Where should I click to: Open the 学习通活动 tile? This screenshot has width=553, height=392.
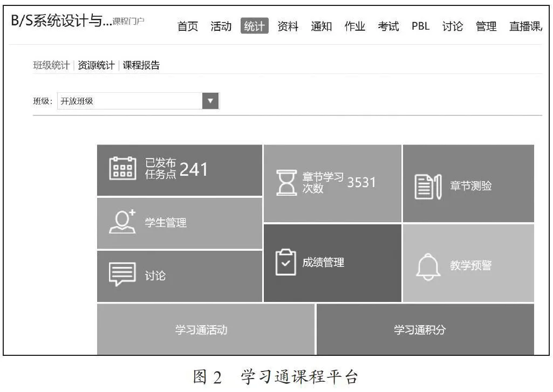click(206, 329)
